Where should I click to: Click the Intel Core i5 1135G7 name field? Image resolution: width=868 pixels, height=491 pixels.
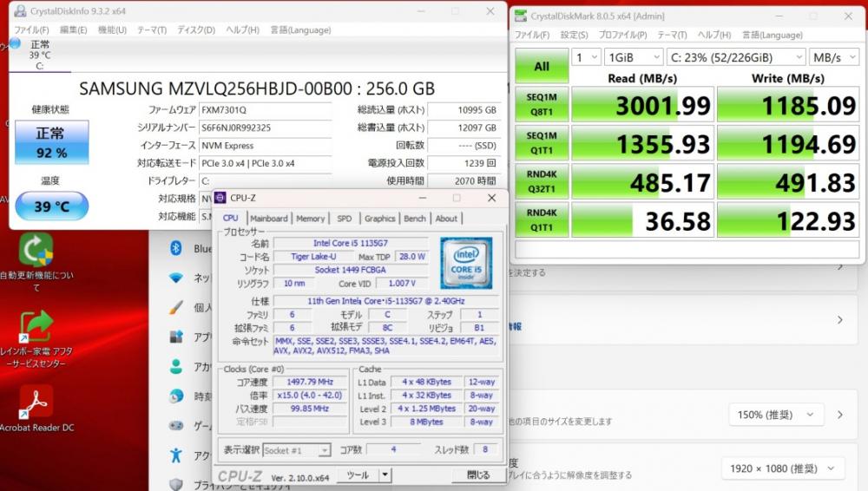tap(351, 243)
